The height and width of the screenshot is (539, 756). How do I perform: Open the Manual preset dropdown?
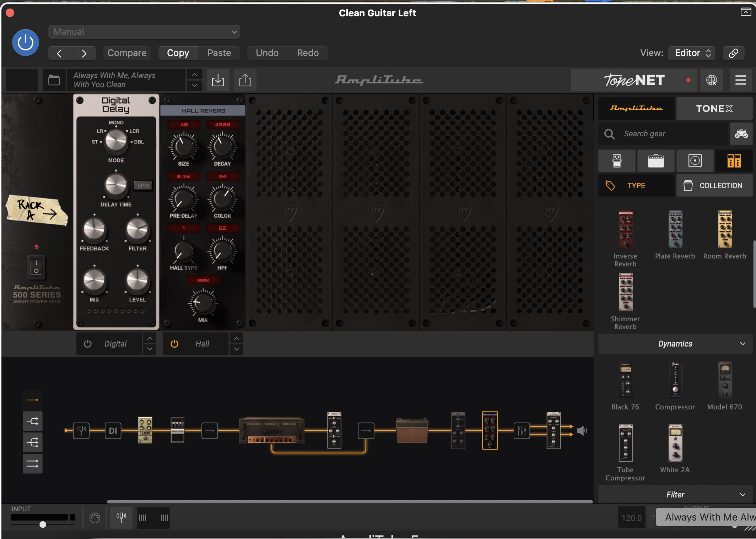pos(144,32)
